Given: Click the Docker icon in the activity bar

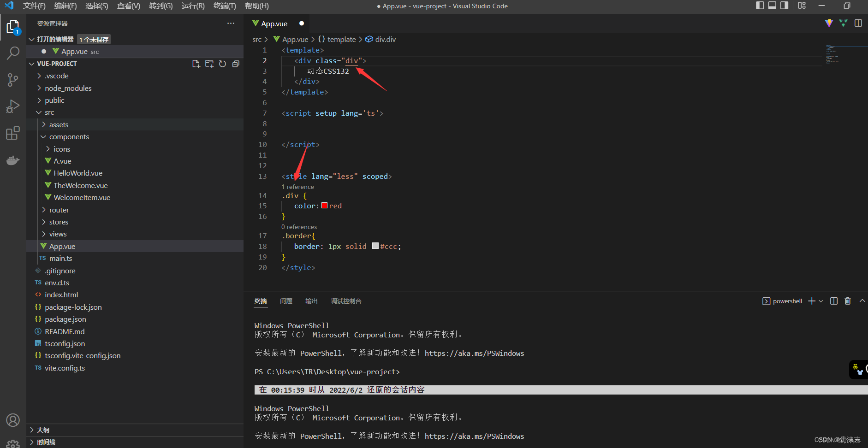Looking at the screenshot, I should [13, 160].
